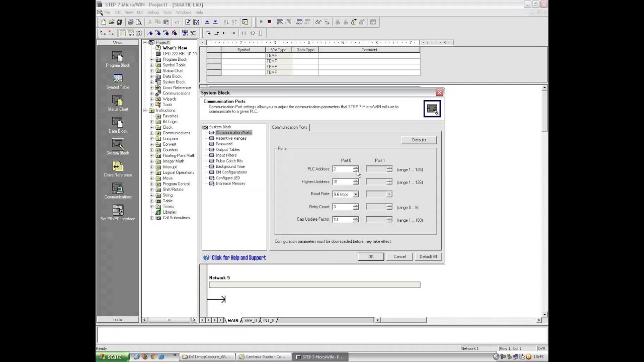This screenshot has width=644, height=362.
Task: Expand the Bit Logic instruction folder
Action: [152, 122]
